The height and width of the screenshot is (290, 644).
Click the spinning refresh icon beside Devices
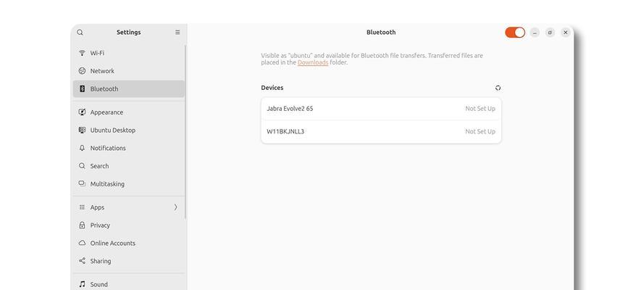point(498,88)
